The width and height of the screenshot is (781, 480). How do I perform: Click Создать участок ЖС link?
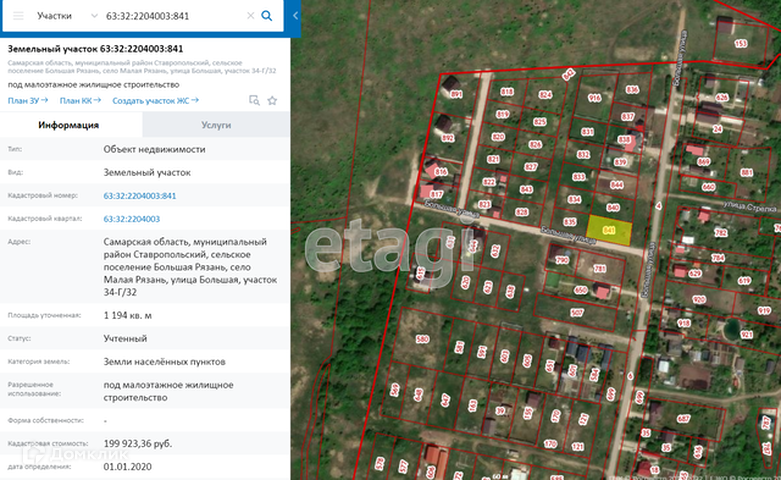tap(155, 101)
